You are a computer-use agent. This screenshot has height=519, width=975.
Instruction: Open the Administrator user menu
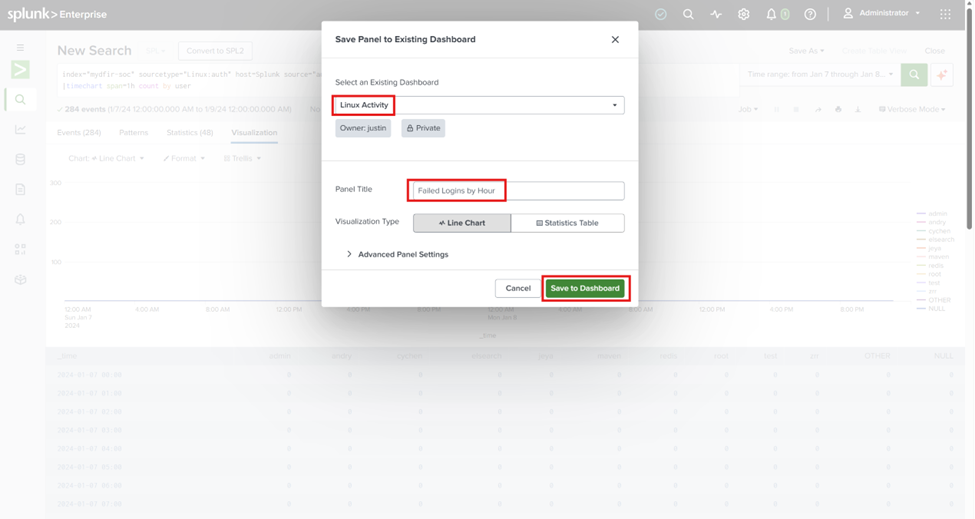point(881,13)
